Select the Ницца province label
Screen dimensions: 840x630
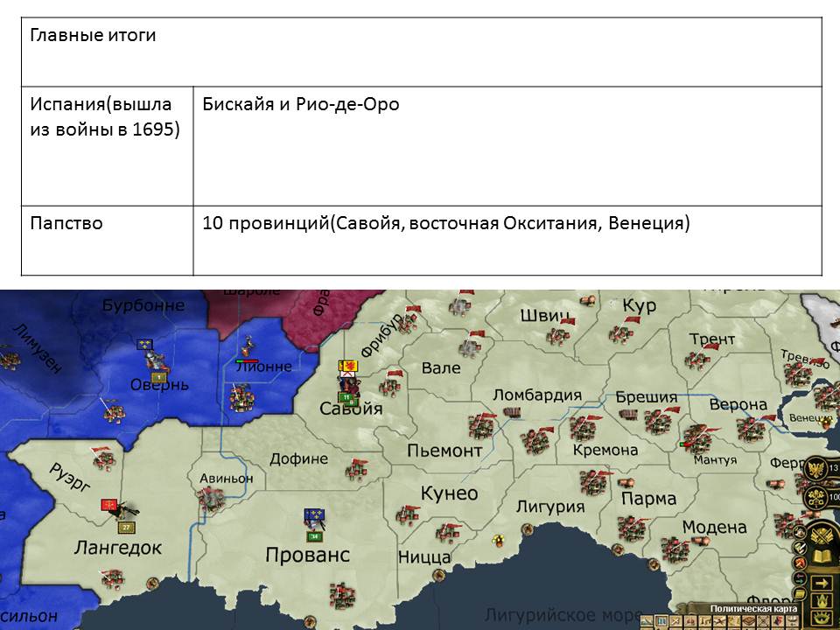(x=424, y=557)
